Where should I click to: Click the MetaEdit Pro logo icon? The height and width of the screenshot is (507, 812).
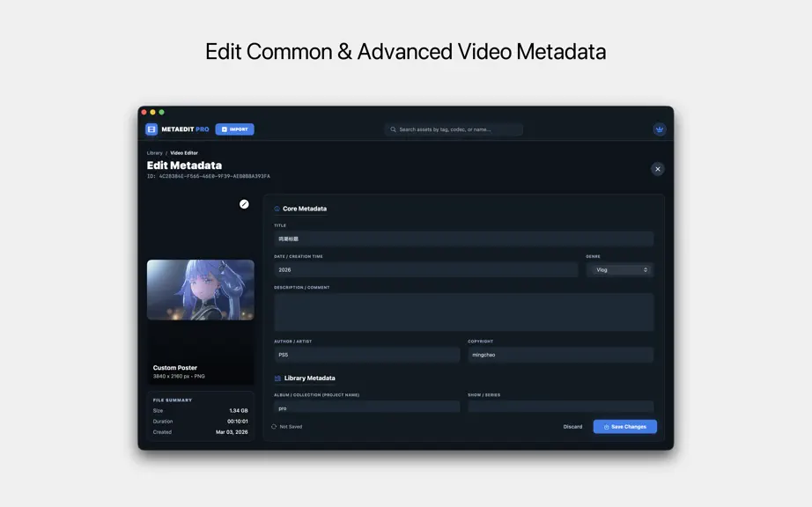[151, 129]
